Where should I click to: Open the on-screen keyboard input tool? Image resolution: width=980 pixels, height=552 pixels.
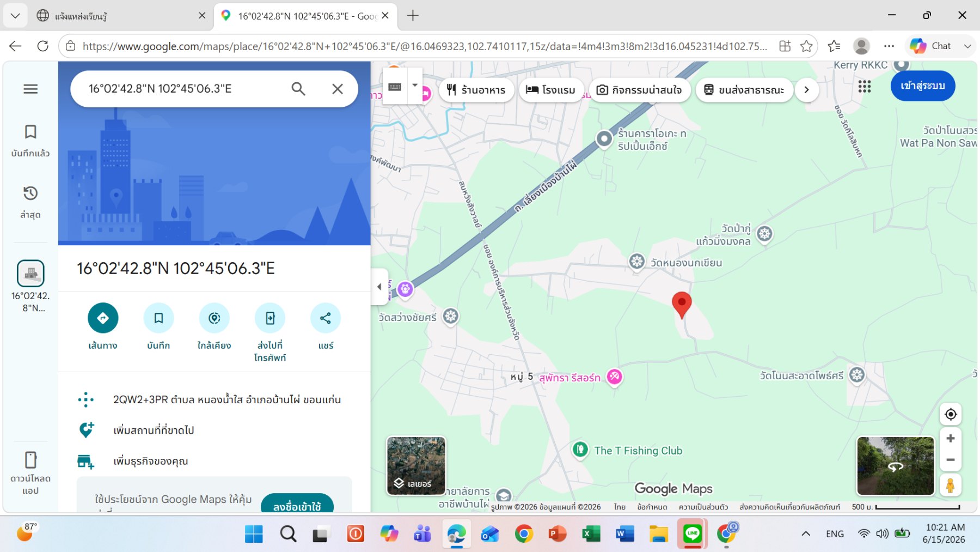pyautogui.click(x=395, y=87)
